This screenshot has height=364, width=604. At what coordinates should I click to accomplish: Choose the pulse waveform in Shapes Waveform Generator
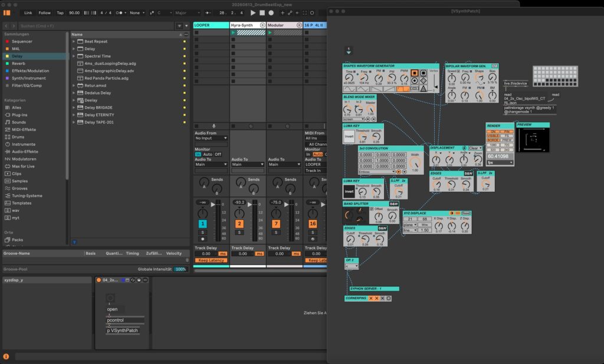point(403,89)
